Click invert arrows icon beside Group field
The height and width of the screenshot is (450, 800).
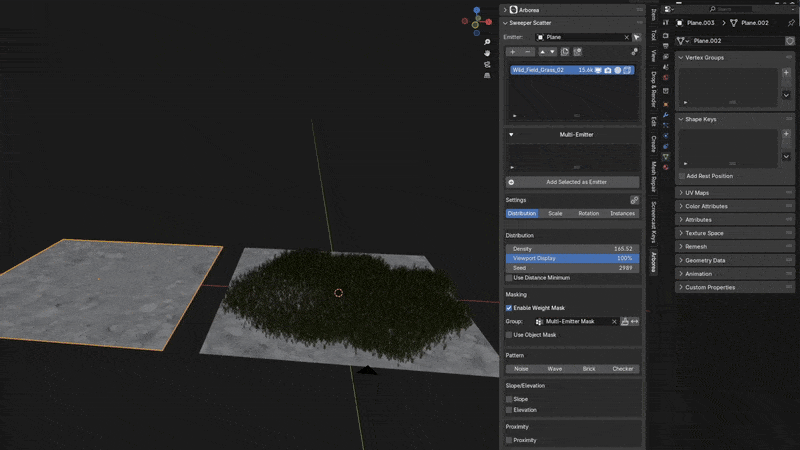635,321
